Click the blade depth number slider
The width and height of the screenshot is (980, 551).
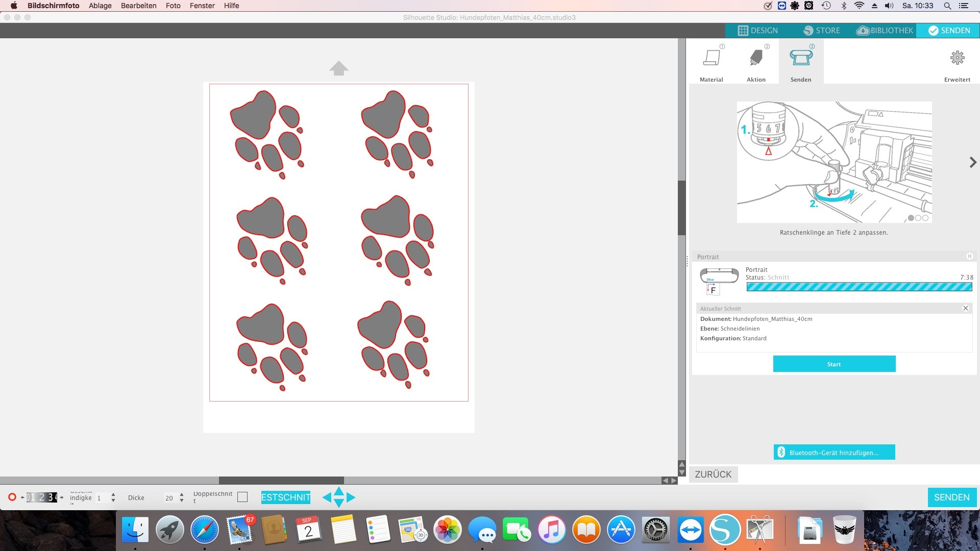(42, 497)
